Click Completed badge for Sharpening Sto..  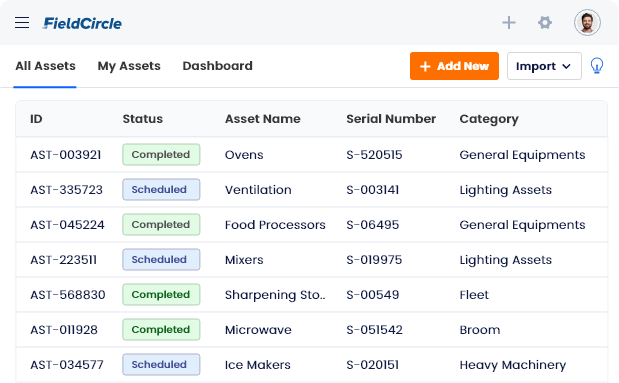coord(161,295)
